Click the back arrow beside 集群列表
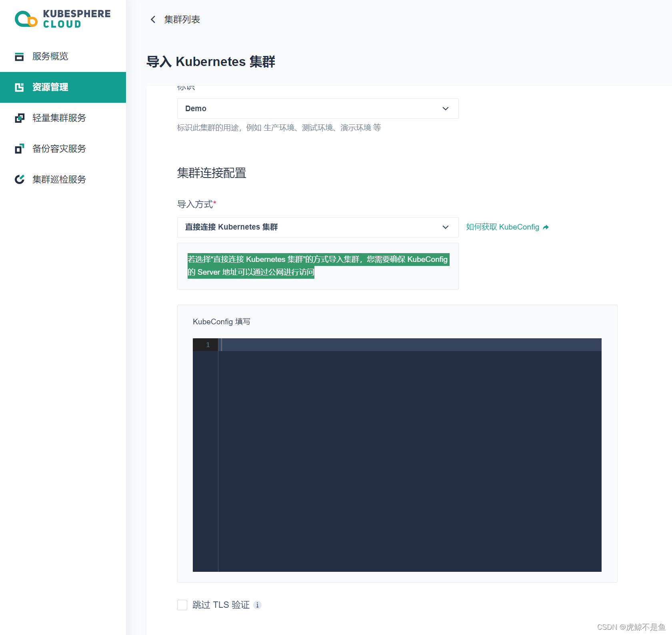The width and height of the screenshot is (672, 635). coord(153,20)
